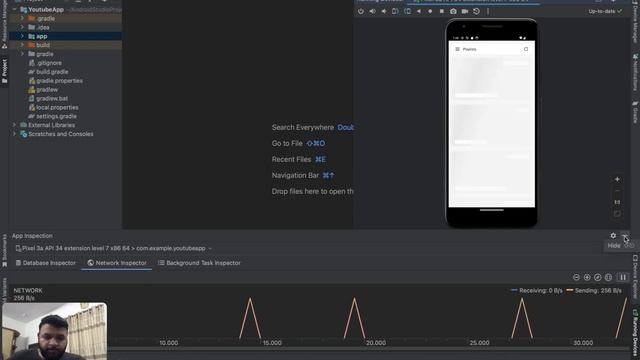Open the Notifications side tab
Screen dimensions: 640x360
tap(636, 73)
